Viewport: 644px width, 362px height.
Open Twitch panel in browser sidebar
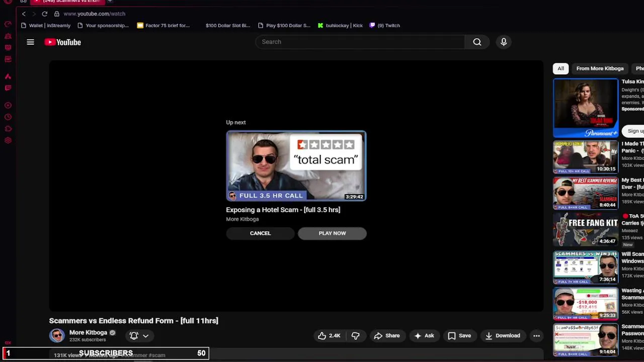point(8,88)
